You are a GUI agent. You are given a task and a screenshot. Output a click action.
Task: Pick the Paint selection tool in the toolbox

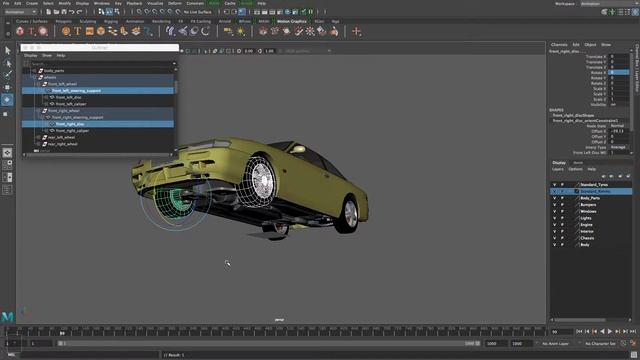(x=7, y=75)
